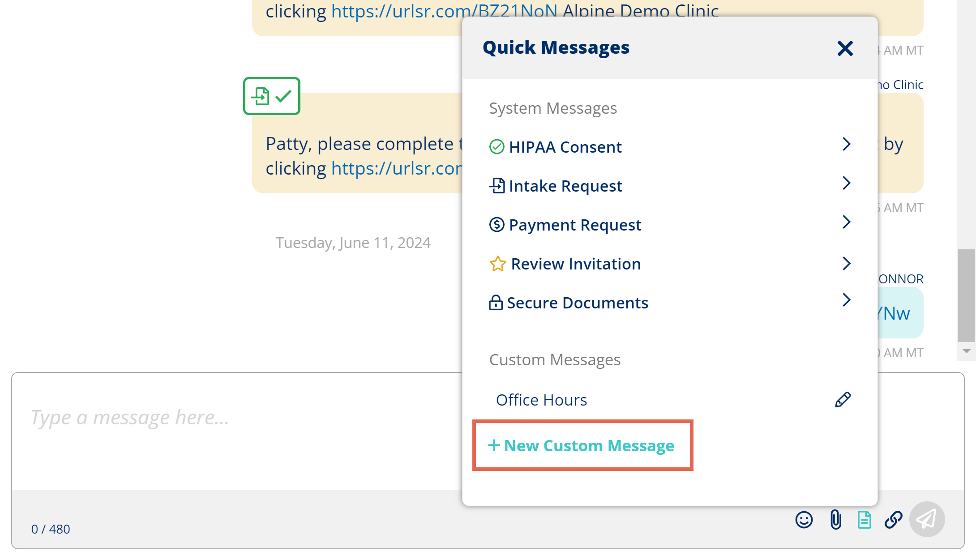The width and height of the screenshot is (976, 560).
Task: Attach a file with the paperclip icon
Action: 835,520
